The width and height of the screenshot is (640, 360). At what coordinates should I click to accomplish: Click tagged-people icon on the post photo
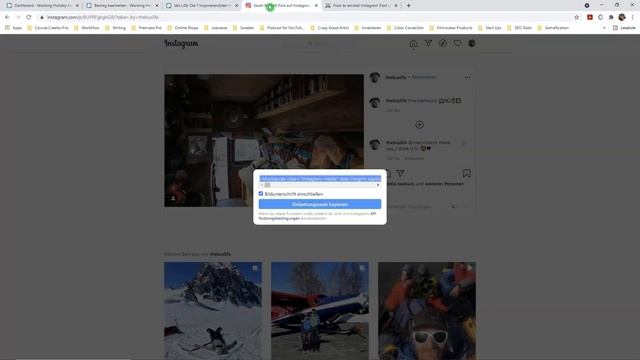coord(173,198)
